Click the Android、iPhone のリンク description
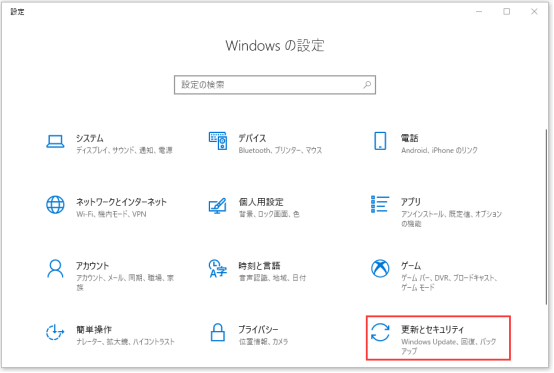The height and width of the screenshot is (373, 554). [x=439, y=150]
